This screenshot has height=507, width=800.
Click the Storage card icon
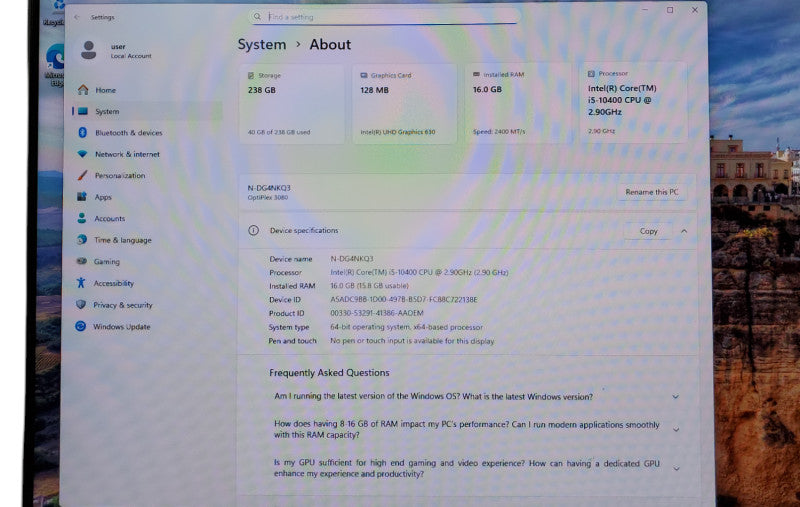click(251, 75)
